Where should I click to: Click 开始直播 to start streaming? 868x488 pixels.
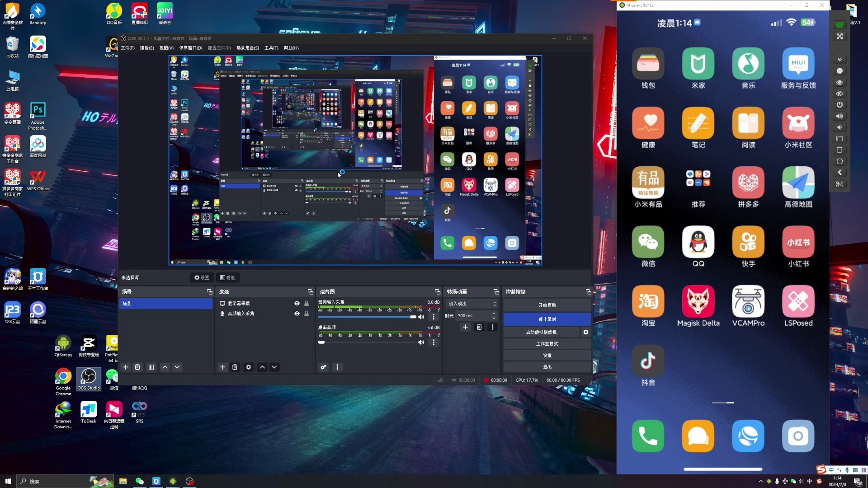click(547, 305)
